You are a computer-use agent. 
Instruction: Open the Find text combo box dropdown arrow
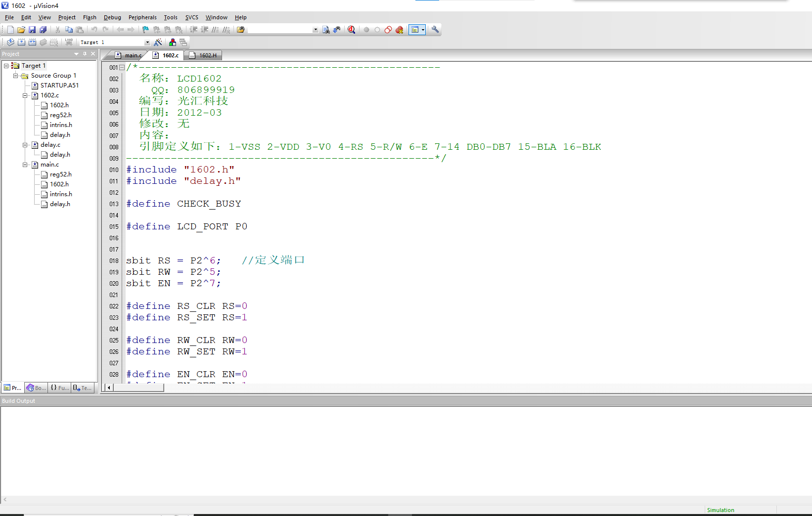tap(316, 30)
